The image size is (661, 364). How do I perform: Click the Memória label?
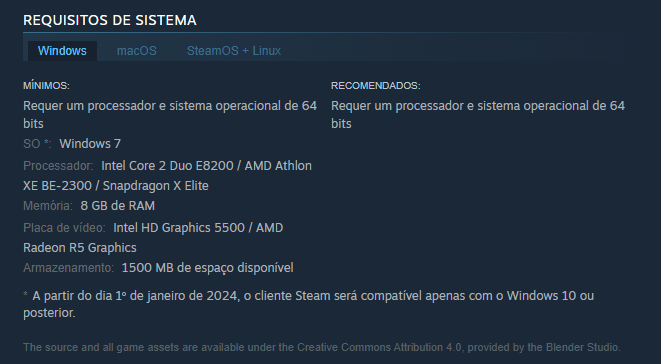pos(48,206)
